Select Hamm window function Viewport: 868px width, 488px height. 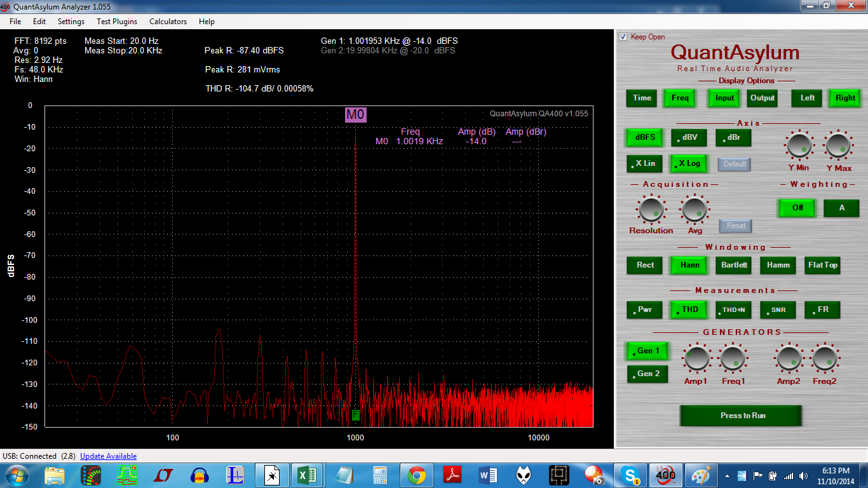click(778, 265)
